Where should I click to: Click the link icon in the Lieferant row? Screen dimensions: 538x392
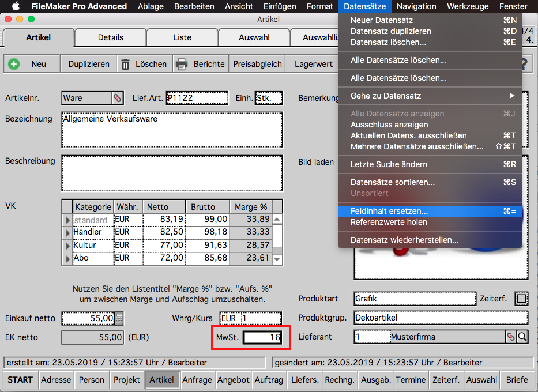(510, 337)
